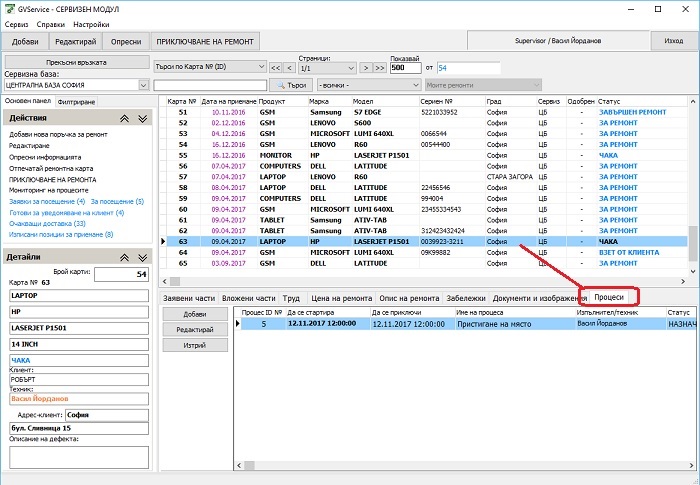This screenshot has height=485, width=700.
Task: Click the search text input field
Action: pyautogui.click(x=210, y=85)
